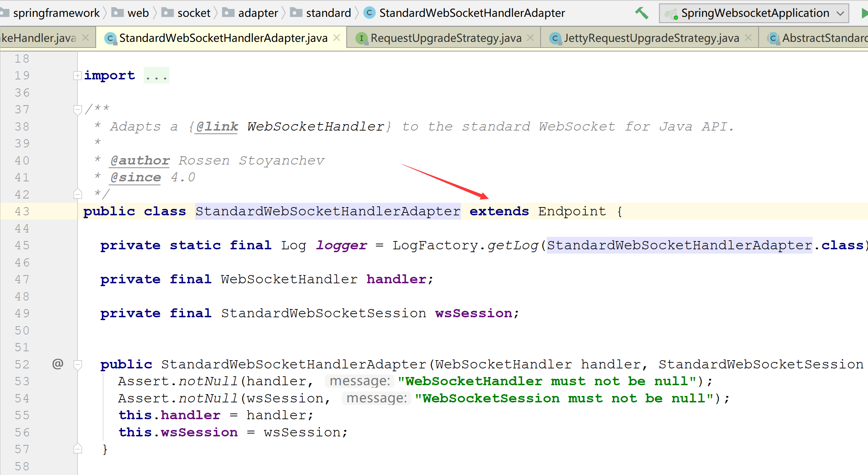Click the WebSocketHandler link in the Javadoc
868x475 pixels.
click(315, 127)
